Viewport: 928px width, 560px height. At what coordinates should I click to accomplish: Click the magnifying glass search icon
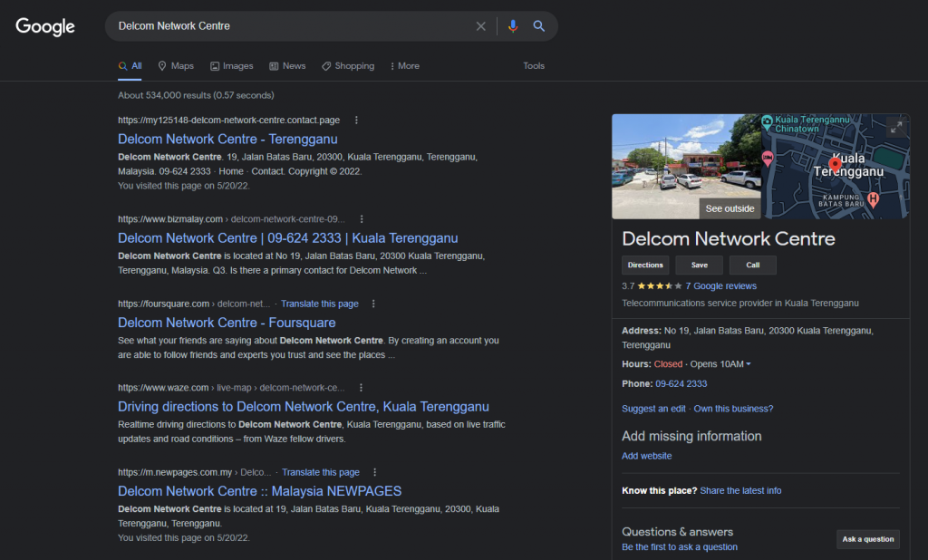[x=539, y=26]
